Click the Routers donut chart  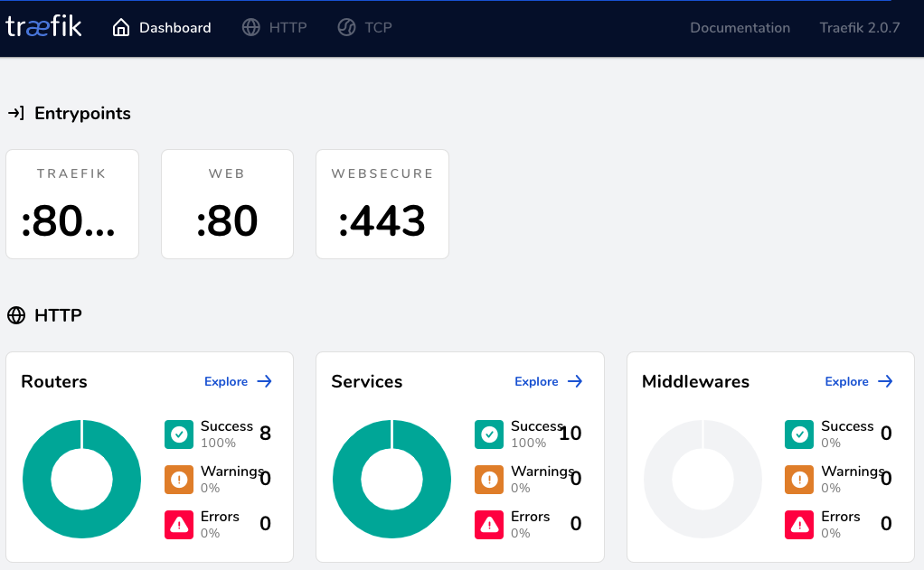pos(81,480)
